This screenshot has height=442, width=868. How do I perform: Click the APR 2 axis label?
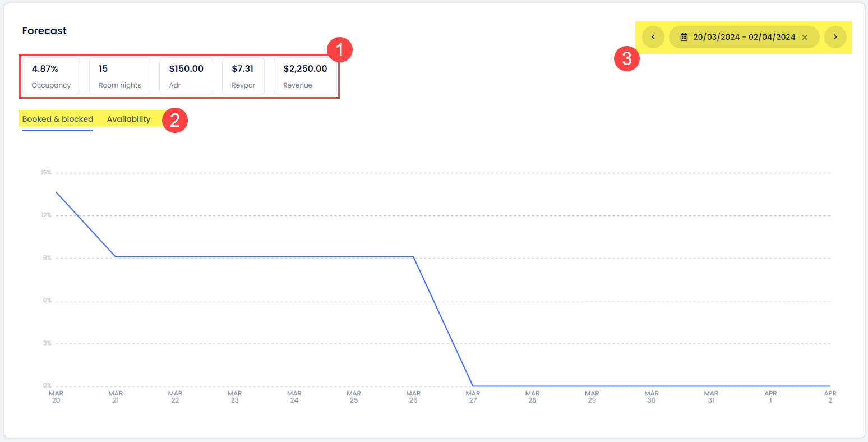[x=830, y=397]
